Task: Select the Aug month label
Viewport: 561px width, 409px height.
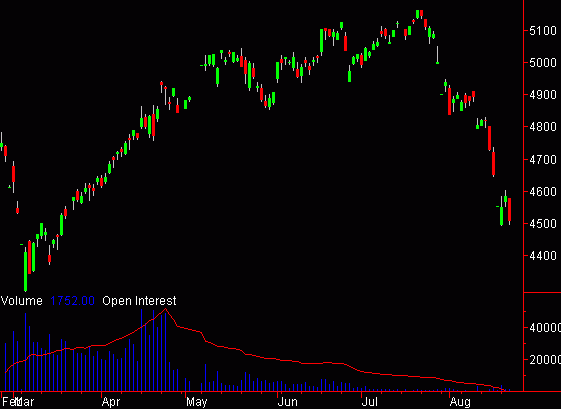Action: tap(460, 401)
